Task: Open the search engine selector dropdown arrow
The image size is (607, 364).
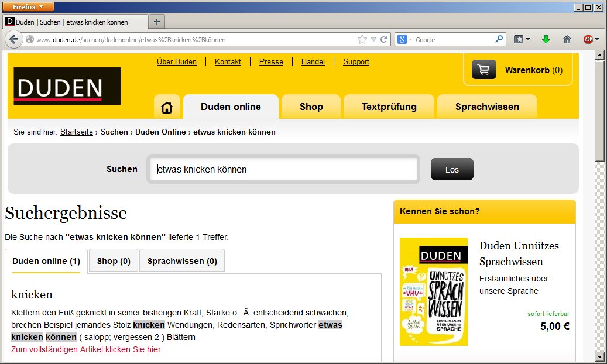Action: pos(410,39)
